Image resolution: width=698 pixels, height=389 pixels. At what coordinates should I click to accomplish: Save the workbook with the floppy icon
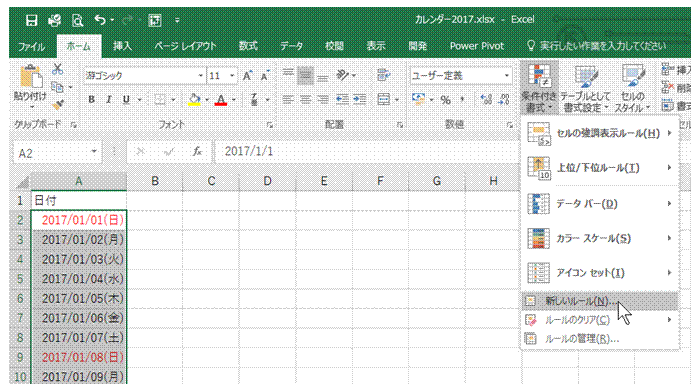[x=31, y=20]
